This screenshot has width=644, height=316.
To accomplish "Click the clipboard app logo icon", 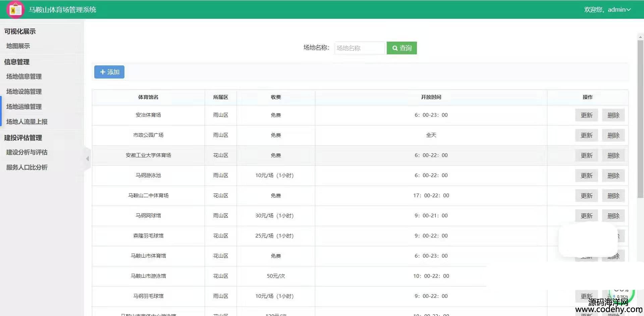I will coord(15,9).
